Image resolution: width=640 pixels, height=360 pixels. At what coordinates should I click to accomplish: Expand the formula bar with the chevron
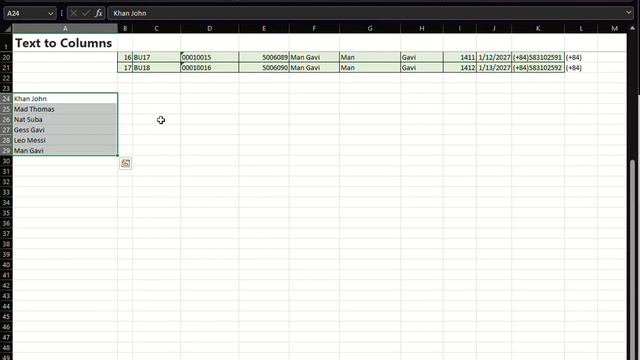click(x=628, y=13)
